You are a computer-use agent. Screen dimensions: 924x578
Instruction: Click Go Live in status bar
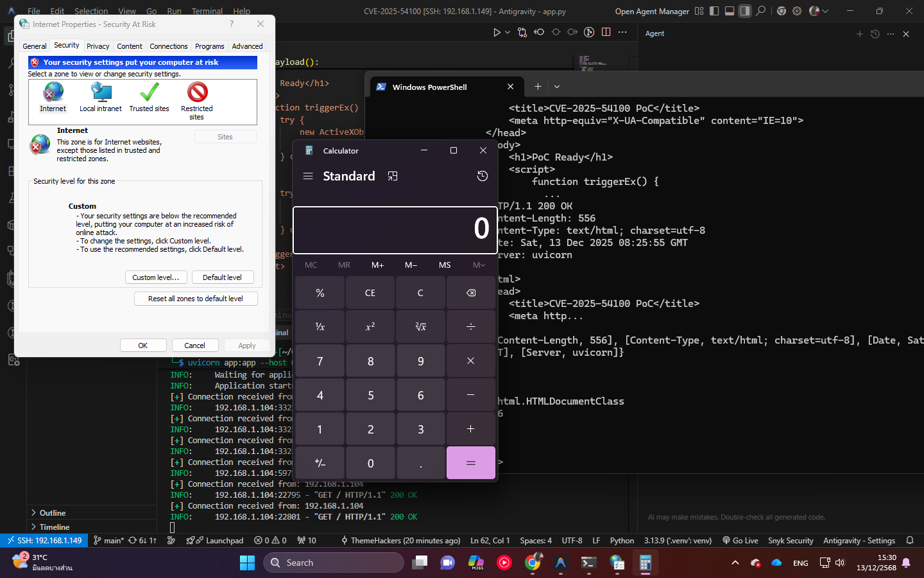coord(740,541)
